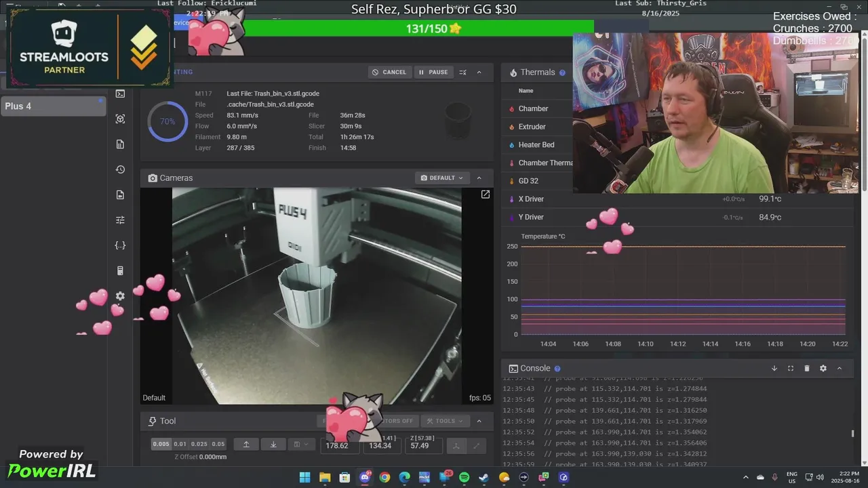868x488 pixels.
Task: Click the 70% print progress circle
Action: tap(167, 121)
